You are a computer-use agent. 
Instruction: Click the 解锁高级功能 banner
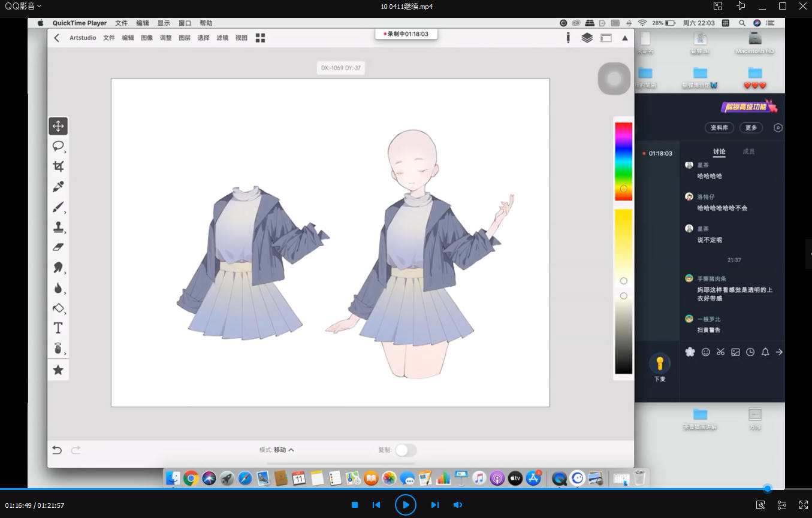[x=749, y=107]
